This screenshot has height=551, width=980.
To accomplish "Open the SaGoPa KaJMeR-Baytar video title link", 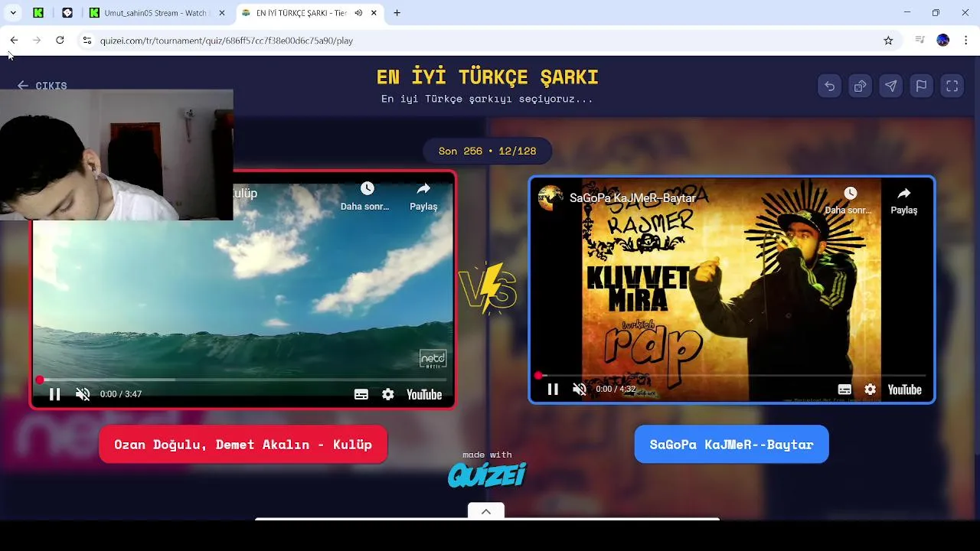I will point(632,198).
